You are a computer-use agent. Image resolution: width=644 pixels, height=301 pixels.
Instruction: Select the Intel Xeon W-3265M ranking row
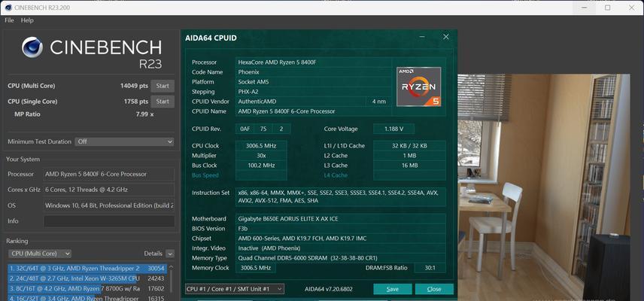point(87,278)
